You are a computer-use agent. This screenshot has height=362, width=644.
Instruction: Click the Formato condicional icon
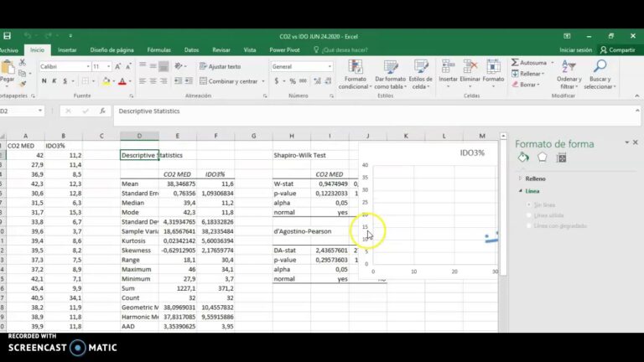coord(356,68)
